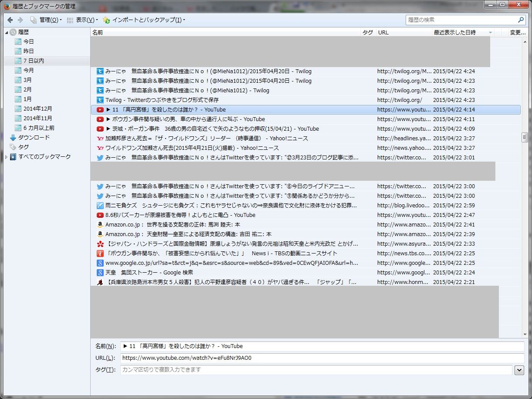Click the 変更 column header
The width and height of the screenshot is (532, 399).
click(518, 32)
